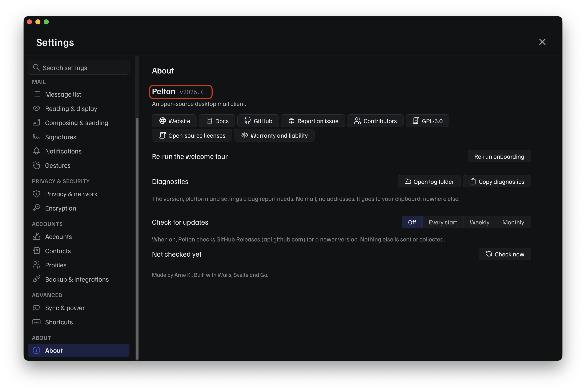Click the Backup & integrations plug icon
Screen dimensions: 586x392
pyautogui.click(x=36, y=279)
